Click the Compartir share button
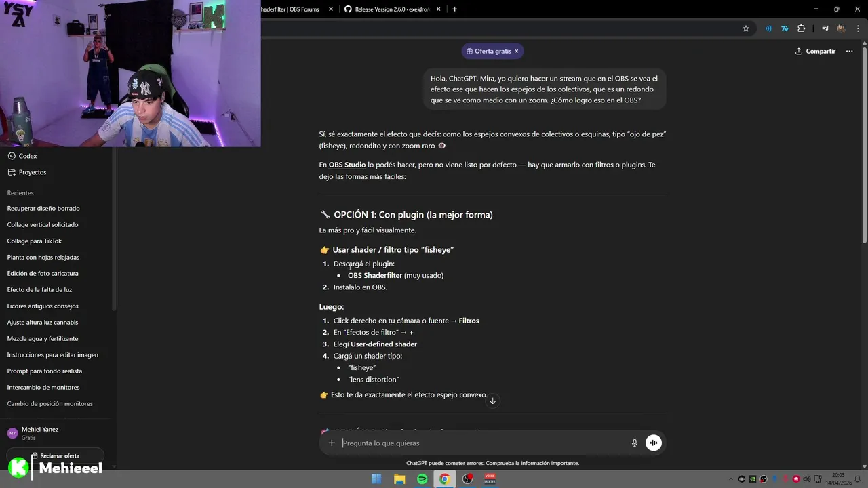868x488 pixels. click(815, 51)
